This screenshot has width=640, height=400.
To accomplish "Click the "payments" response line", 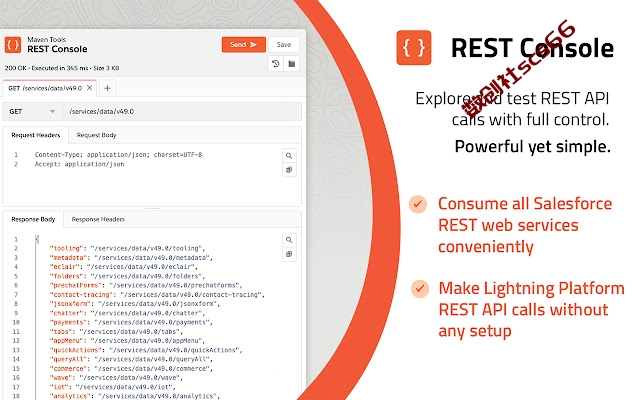I will [131, 322].
